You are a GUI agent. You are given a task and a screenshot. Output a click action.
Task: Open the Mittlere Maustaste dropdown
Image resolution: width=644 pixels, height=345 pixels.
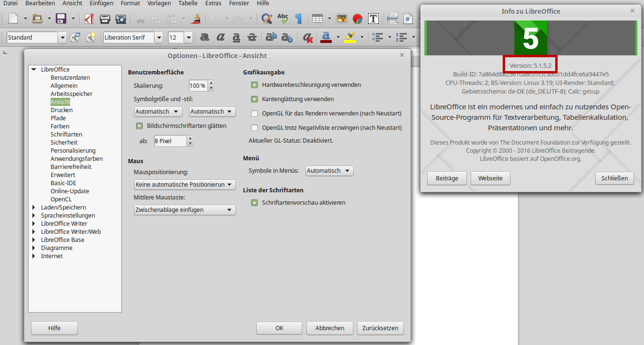tap(185, 209)
